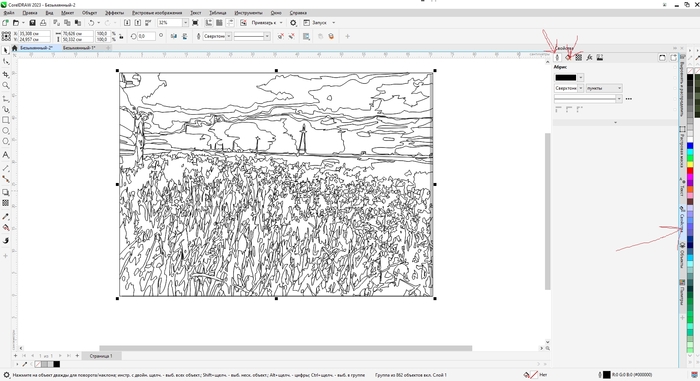Select the Transparency checkerboard tool
Image resolution: width=700 pixels, height=381 pixels.
[x=5, y=203]
